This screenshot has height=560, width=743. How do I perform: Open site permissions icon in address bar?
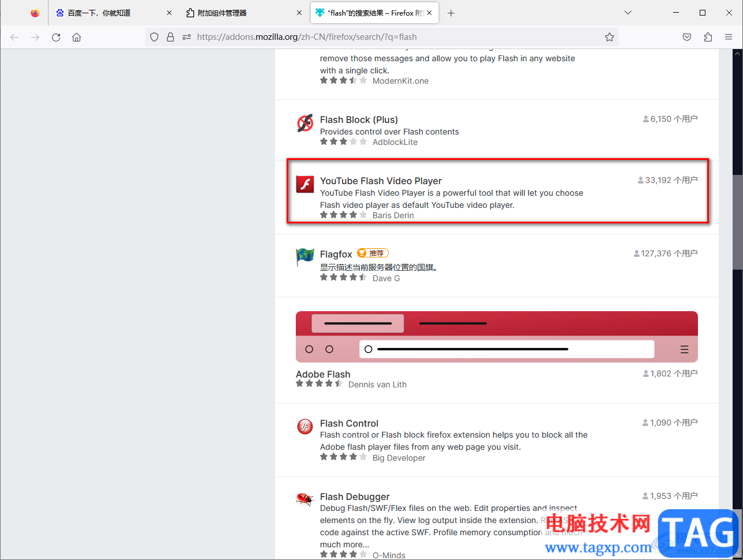186,37
